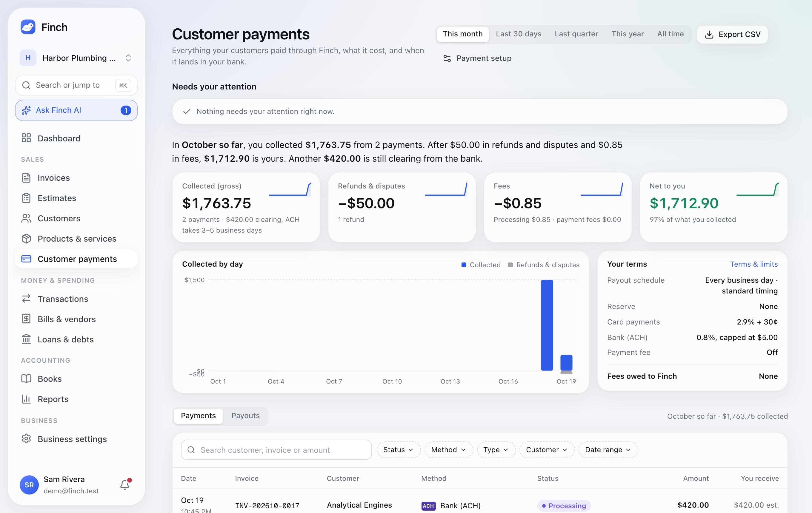This screenshot has height=513, width=812.
Task: Open Estimates via its clipboard icon
Action: coord(26,198)
